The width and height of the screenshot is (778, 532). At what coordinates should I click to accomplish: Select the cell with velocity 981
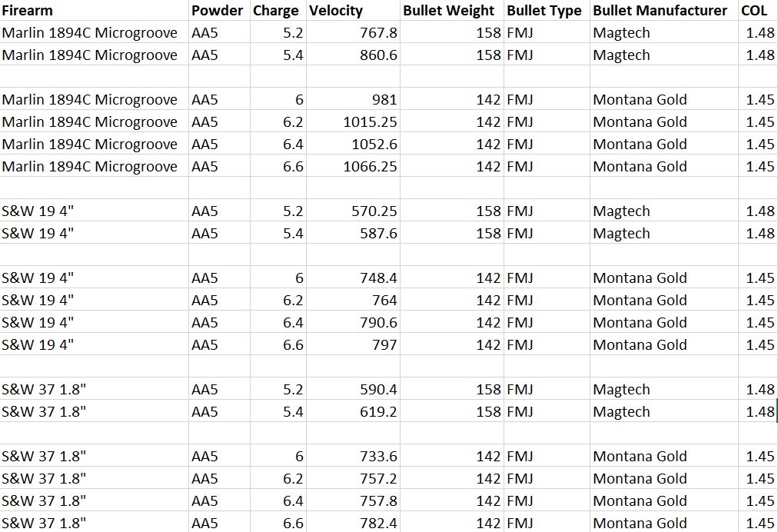click(353, 99)
